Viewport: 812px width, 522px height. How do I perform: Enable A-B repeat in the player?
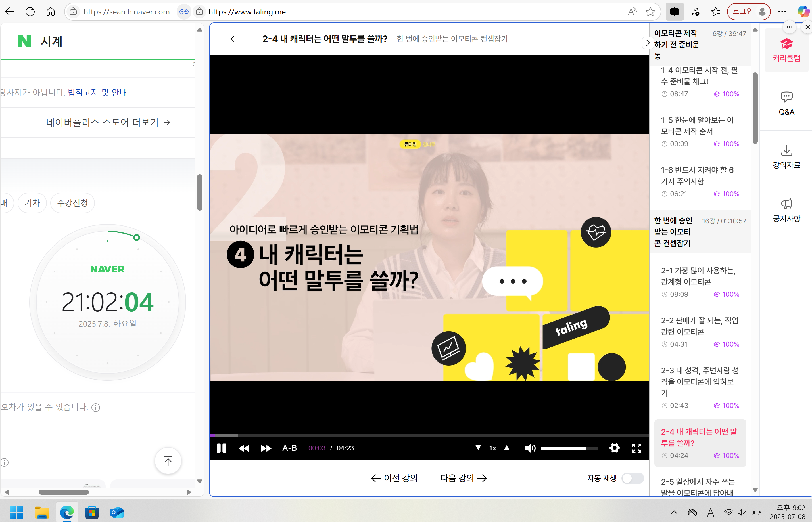(x=289, y=448)
